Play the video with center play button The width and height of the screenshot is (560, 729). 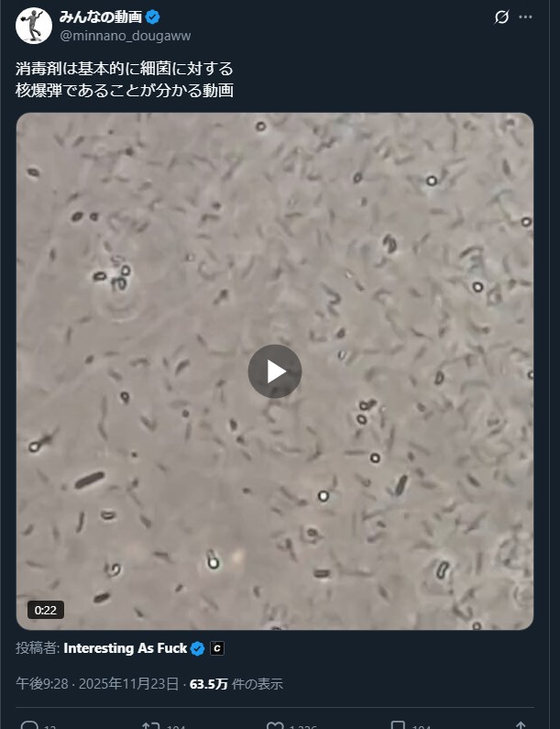(x=275, y=371)
